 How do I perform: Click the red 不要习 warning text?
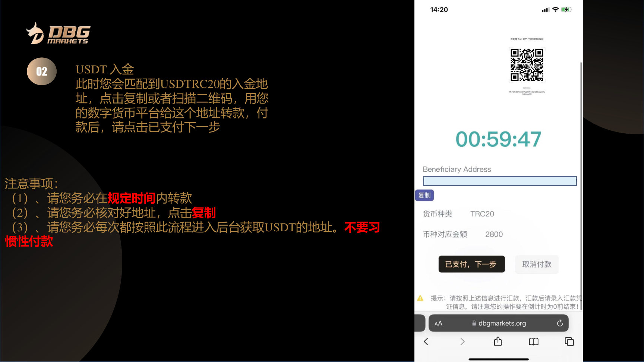click(362, 227)
